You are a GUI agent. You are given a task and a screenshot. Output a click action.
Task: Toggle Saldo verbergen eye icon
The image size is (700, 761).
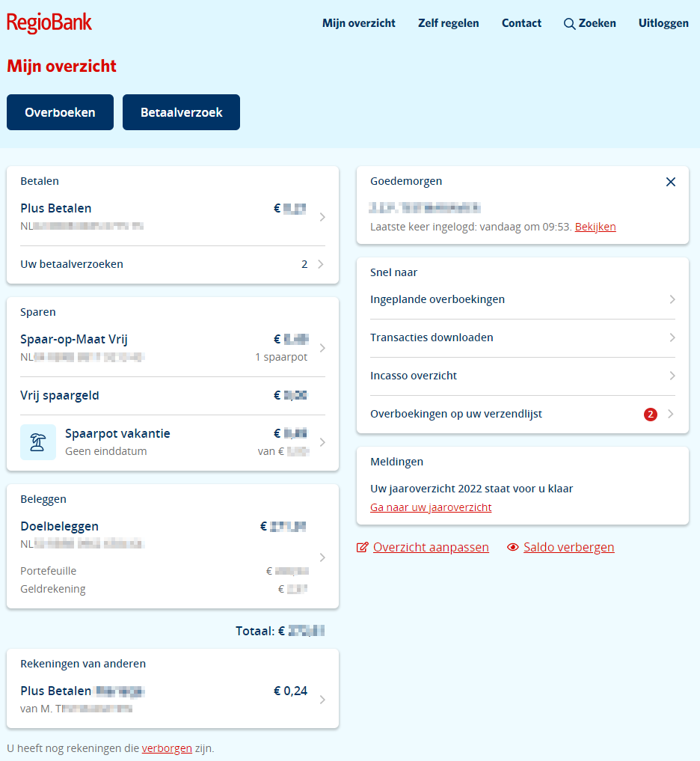click(x=513, y=548)
